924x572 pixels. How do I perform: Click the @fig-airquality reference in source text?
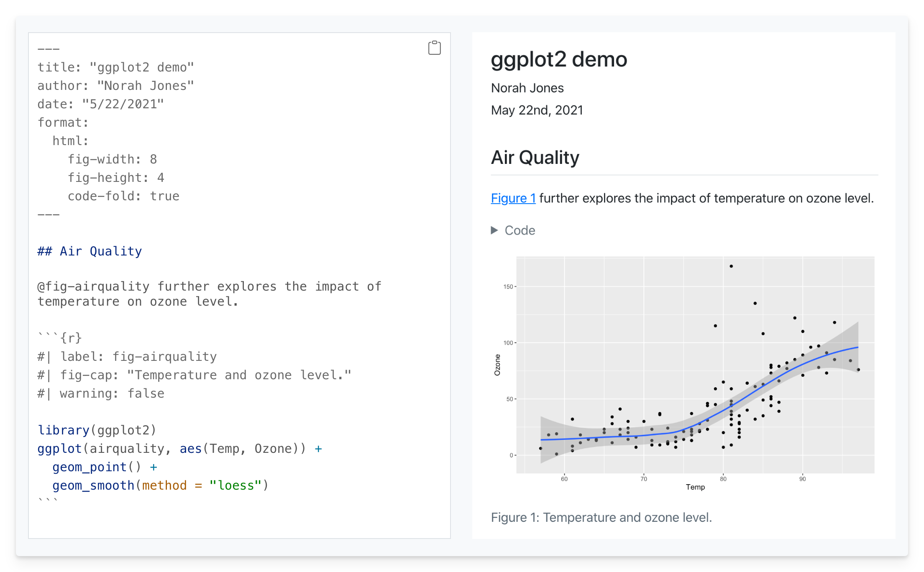93,286
